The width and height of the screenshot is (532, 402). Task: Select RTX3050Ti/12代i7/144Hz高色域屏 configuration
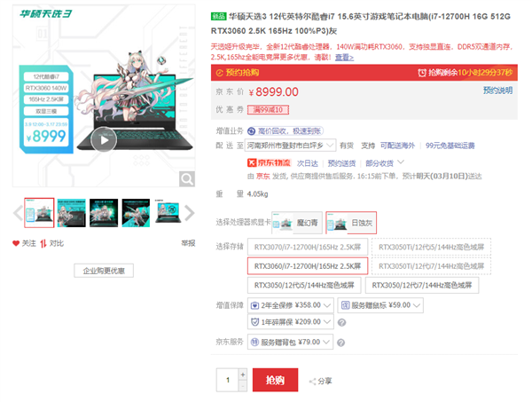coord(431,266)
